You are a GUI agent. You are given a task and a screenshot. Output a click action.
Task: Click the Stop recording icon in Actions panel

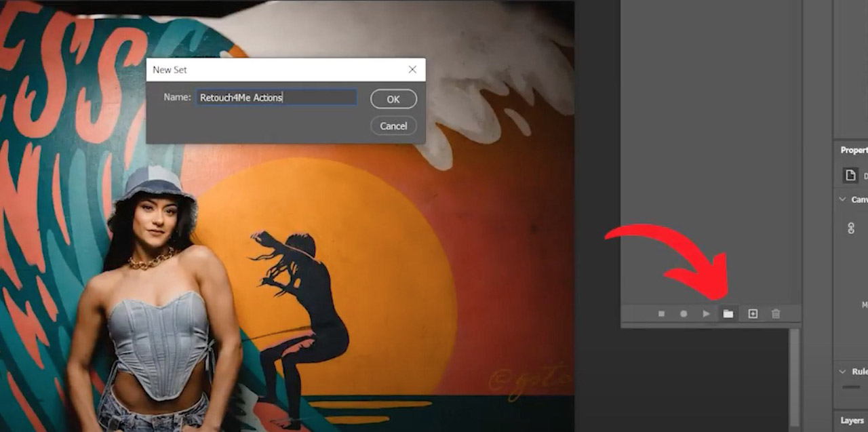pyautogui.click(x=661, y=313)
